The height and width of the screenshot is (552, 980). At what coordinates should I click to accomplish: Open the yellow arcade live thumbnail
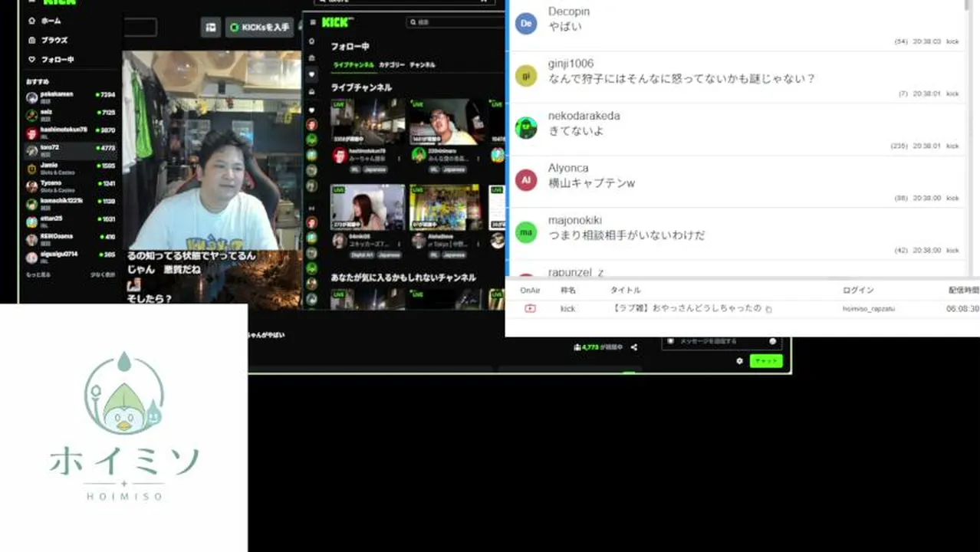[x=446, y=207]
